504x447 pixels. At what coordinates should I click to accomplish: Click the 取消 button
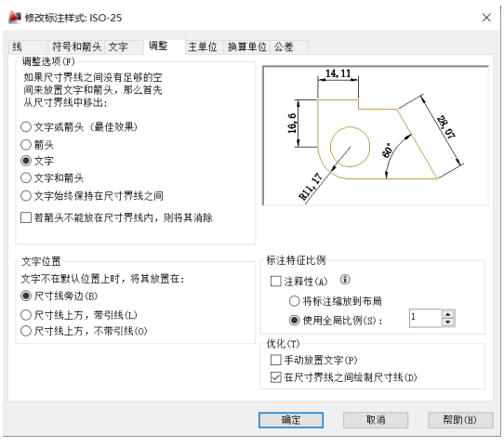tap(376, 420)
